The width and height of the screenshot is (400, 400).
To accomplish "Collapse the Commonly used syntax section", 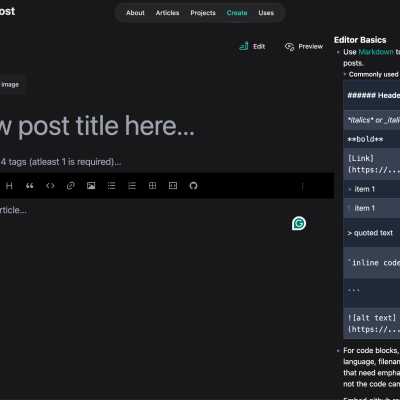I will pos(372,74).
